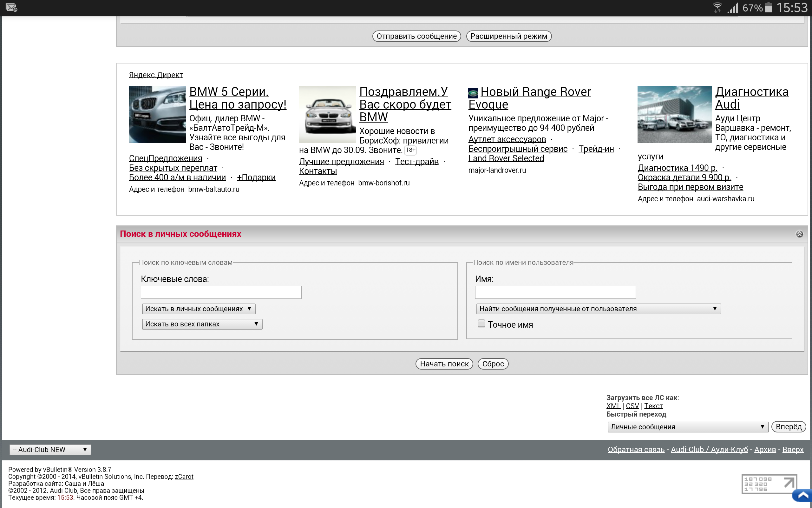Click the Отправить сообщение button
Screen dimensions: 812x508
tap(416, 36)
